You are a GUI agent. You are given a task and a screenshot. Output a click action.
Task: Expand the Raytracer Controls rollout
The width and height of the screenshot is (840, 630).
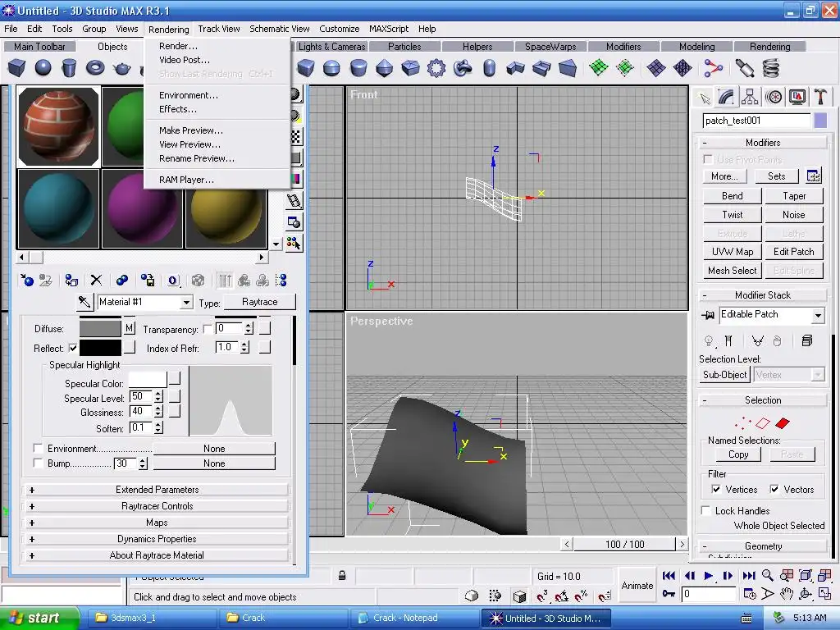(x=157, y=506)
